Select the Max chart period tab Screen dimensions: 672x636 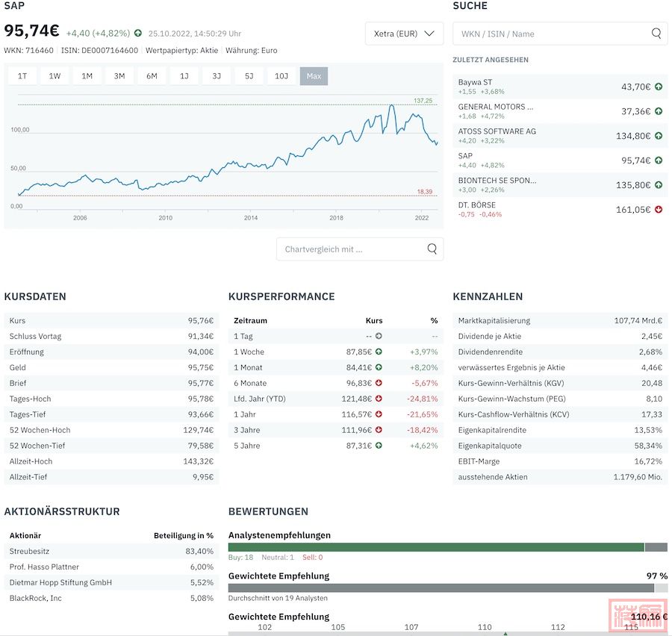click(314, 76)
